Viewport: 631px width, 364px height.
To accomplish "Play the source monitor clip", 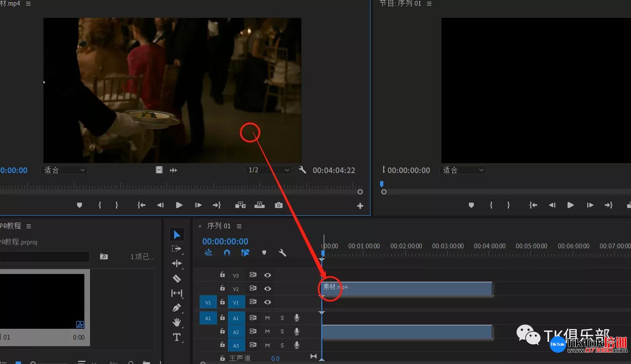I will click(x=179, y=205).
